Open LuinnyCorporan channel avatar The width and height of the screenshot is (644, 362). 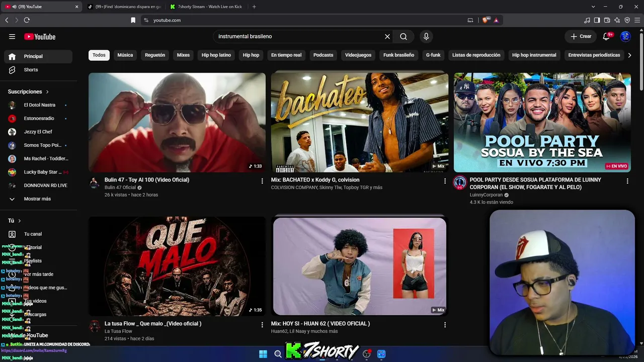tap(460, 183)
